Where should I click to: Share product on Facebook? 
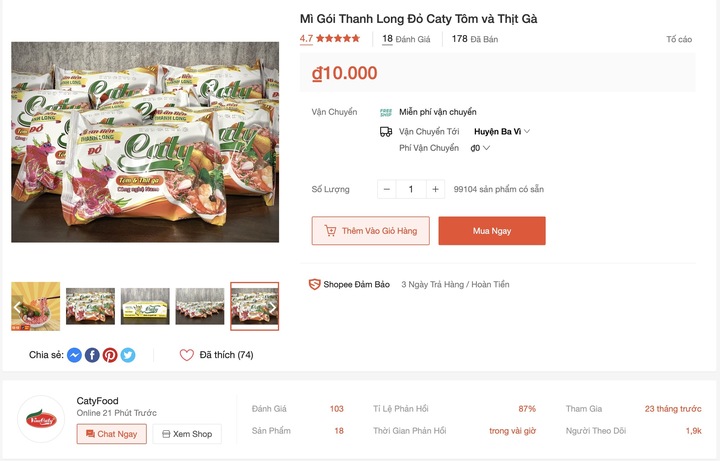[92, 355]
